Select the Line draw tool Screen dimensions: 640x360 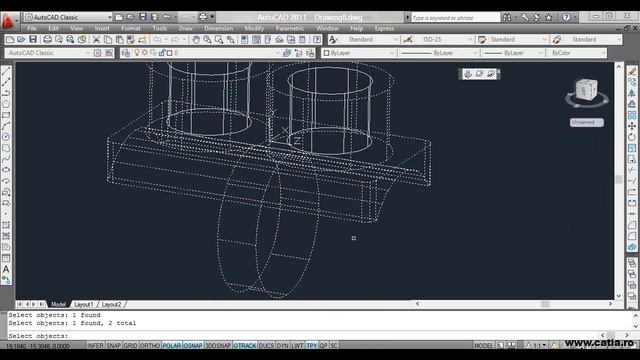click(x=6, y=71)
